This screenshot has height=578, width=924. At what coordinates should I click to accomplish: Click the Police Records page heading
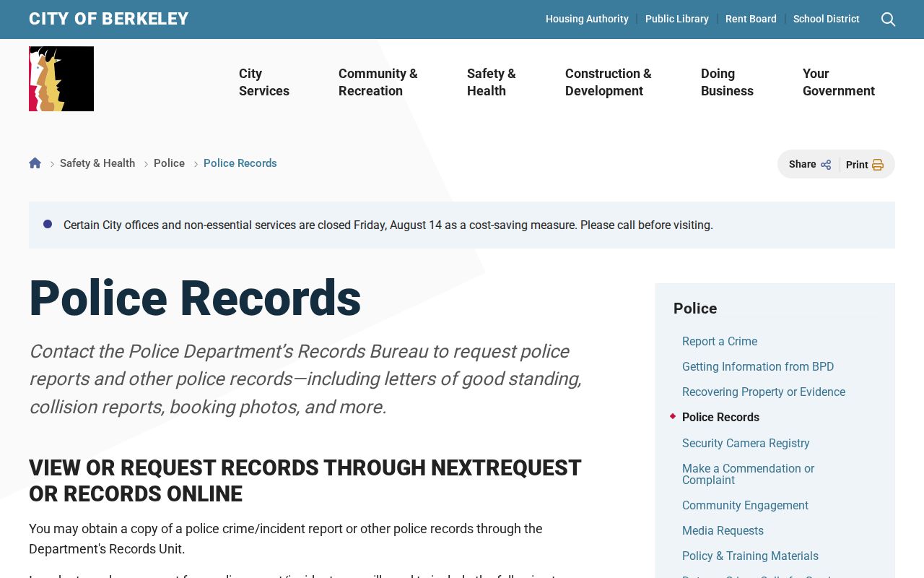click(195, 298)
